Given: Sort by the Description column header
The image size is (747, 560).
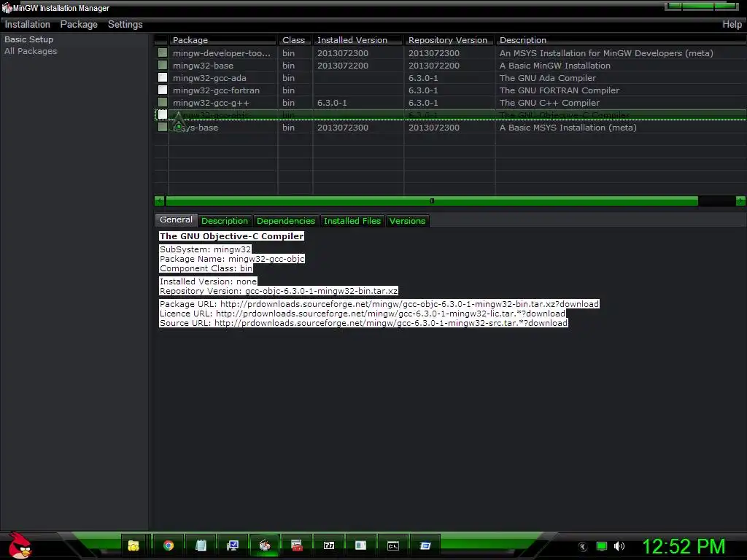Looking at the screenshot, I should tap(620, 40).
